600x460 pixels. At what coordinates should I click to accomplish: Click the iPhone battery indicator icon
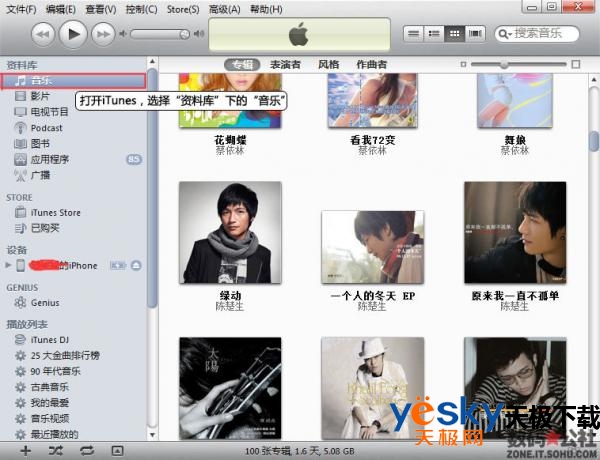coord(117,265)
